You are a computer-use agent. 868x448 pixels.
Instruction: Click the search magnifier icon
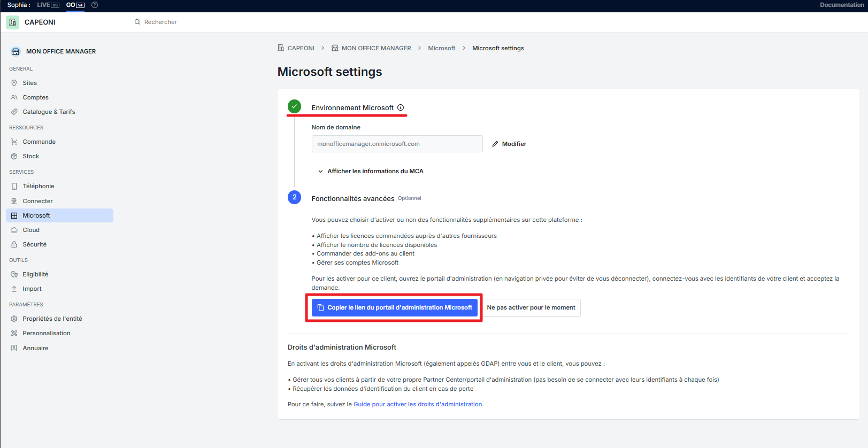(x=137, y=22)
